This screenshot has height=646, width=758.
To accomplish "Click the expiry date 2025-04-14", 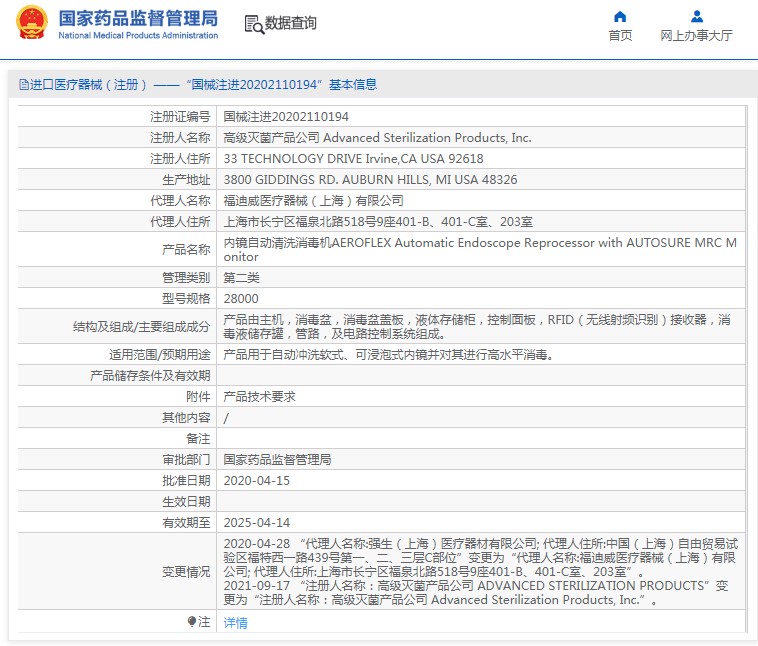I will pos(256,522).
